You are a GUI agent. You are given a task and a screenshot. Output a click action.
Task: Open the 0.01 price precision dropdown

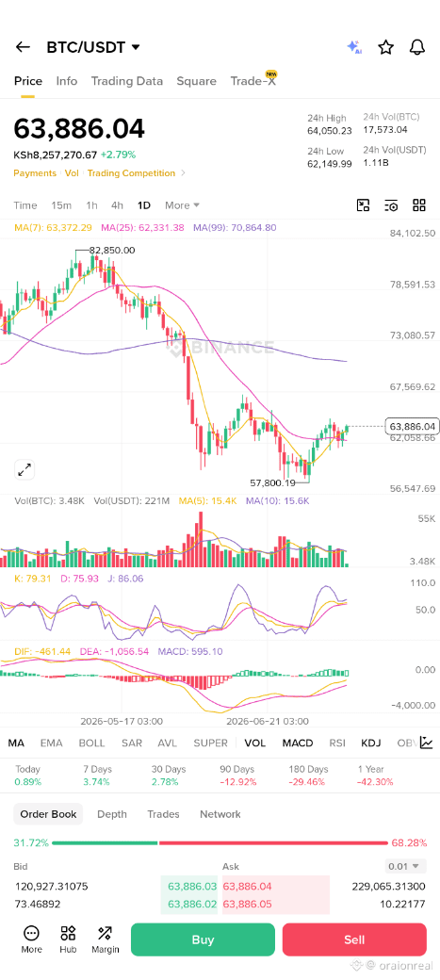(x=406, y=866)
